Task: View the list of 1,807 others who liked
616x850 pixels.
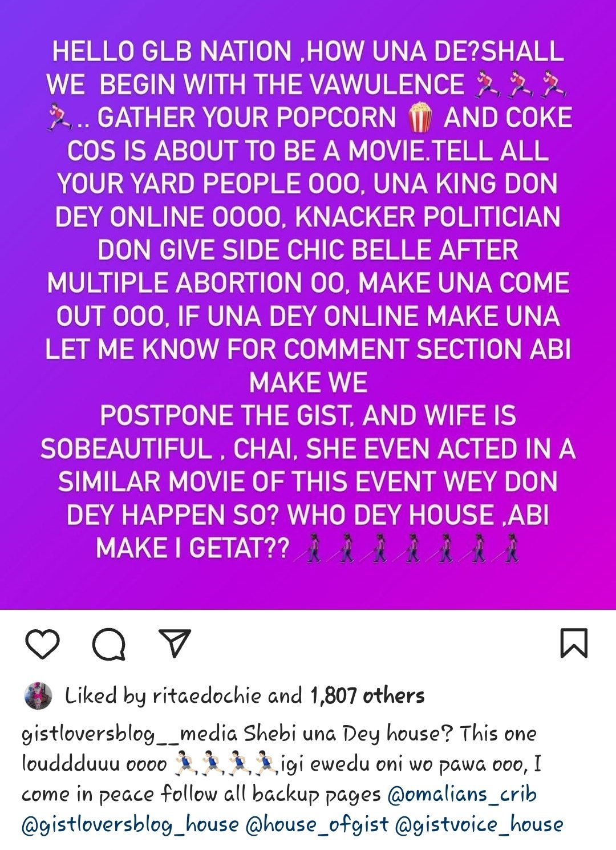Action: pyautogui.click(x=367, y=695)
